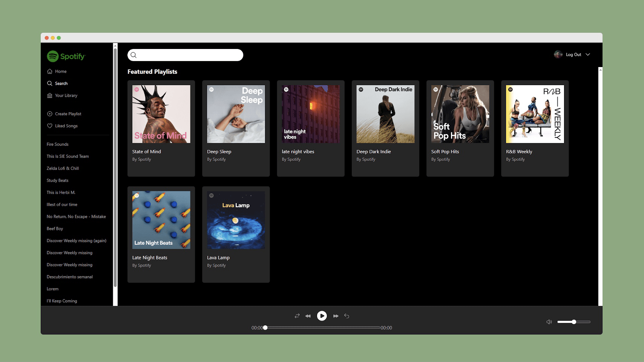Click the Log Out text
Image resolution: width=644 pixels, height=362 pixels.
click(573, 55)
